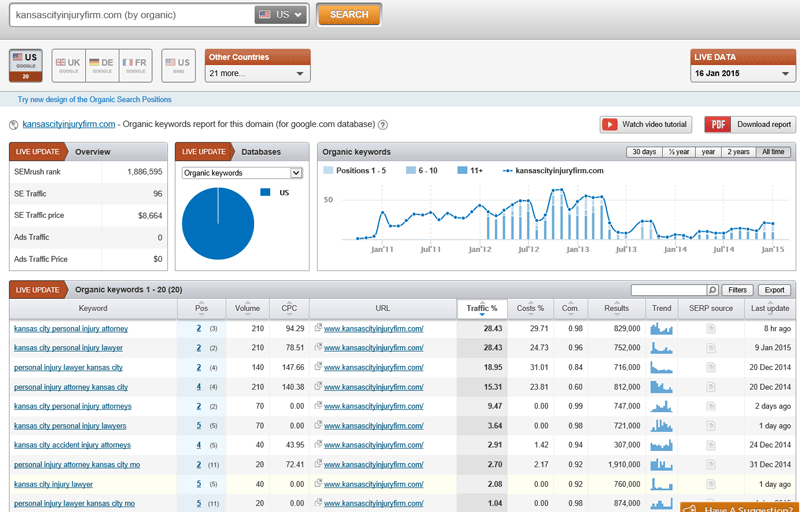Click trend chart for kansas city personal injury attorney
The height and width of the screenshot is (512, 800).
coord(661,329)
